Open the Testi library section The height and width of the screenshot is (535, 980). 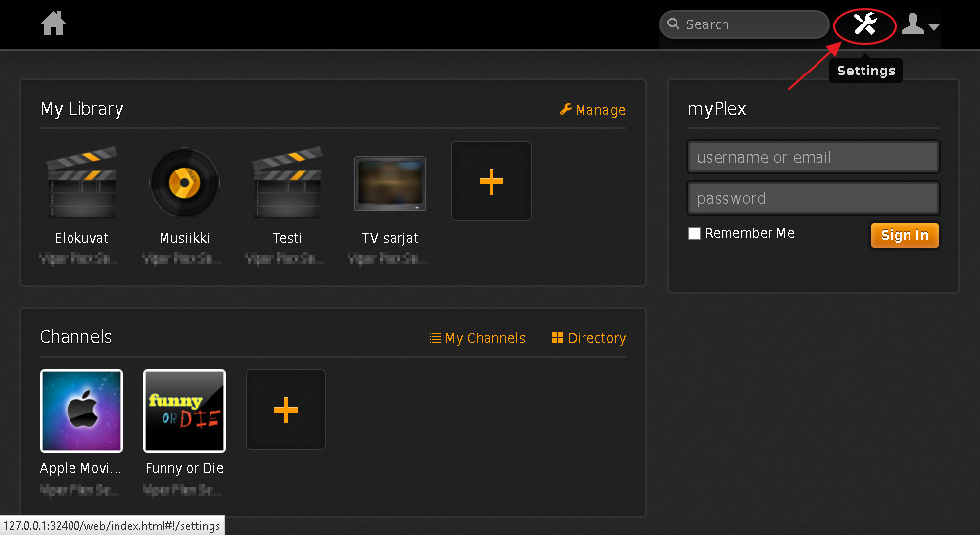pyautogui.click(x=287, y=183)
